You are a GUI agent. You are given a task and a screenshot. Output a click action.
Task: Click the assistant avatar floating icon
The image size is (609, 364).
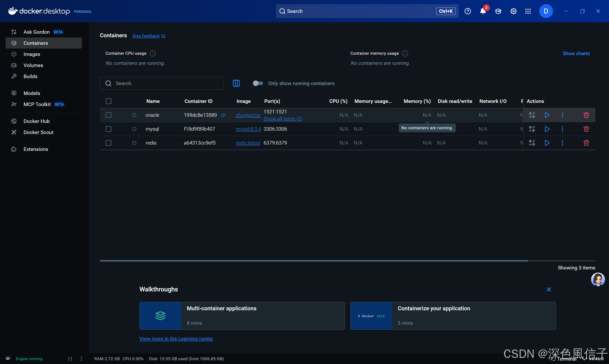[x=598, y=279]
